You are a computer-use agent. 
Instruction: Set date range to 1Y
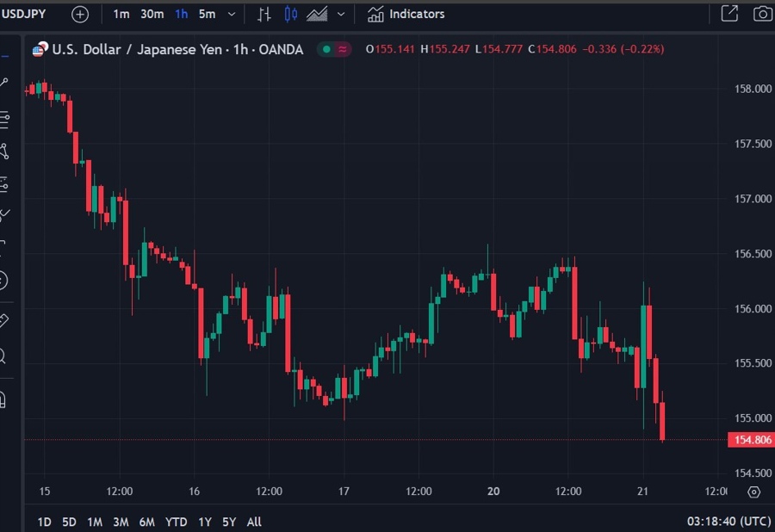pos(205,522)
